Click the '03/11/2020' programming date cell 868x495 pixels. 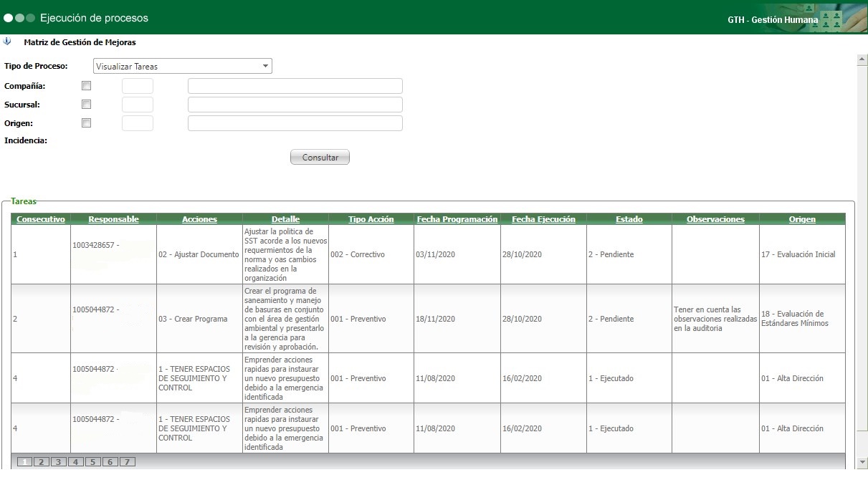coord(457,254)
